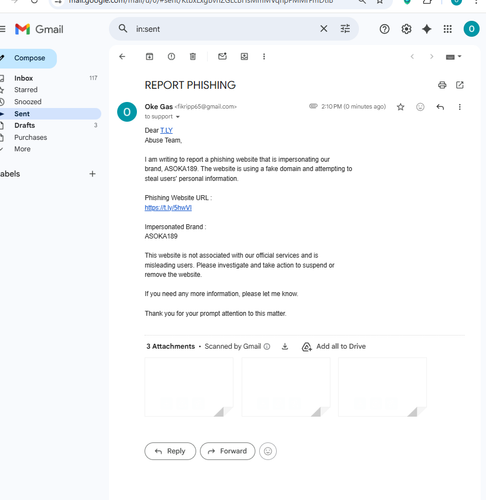Click the sender avatar circle
Screen dimensions: 486x500
click(x=127, y=112)
